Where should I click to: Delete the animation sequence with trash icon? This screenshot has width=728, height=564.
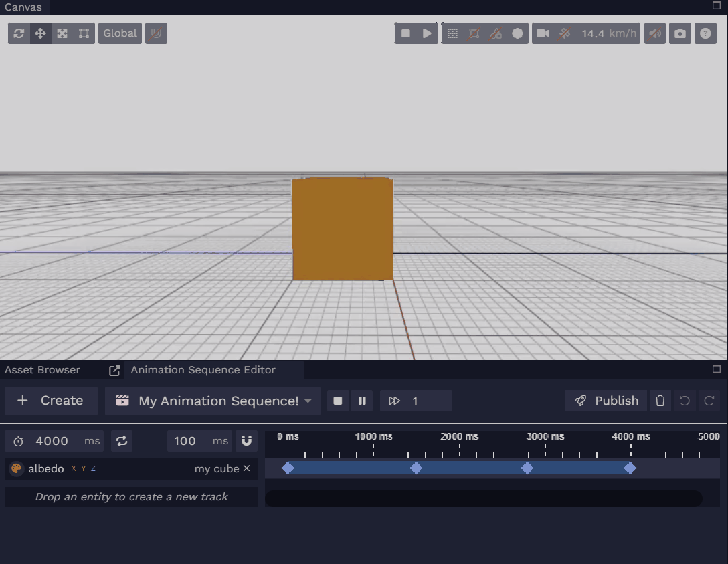660,401
